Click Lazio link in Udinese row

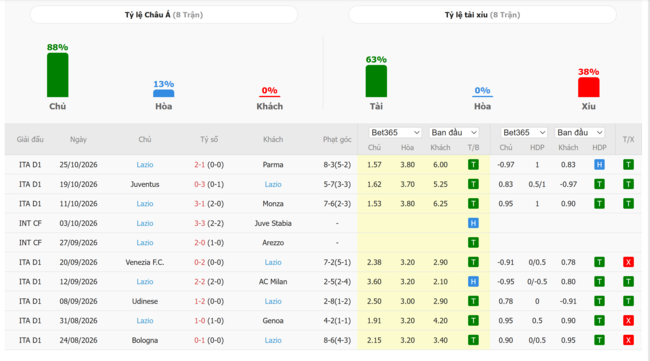pyautogui.click(x=273, y=301)
